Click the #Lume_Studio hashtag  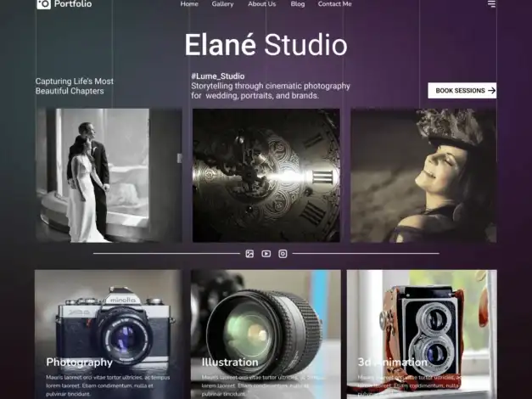218,76
